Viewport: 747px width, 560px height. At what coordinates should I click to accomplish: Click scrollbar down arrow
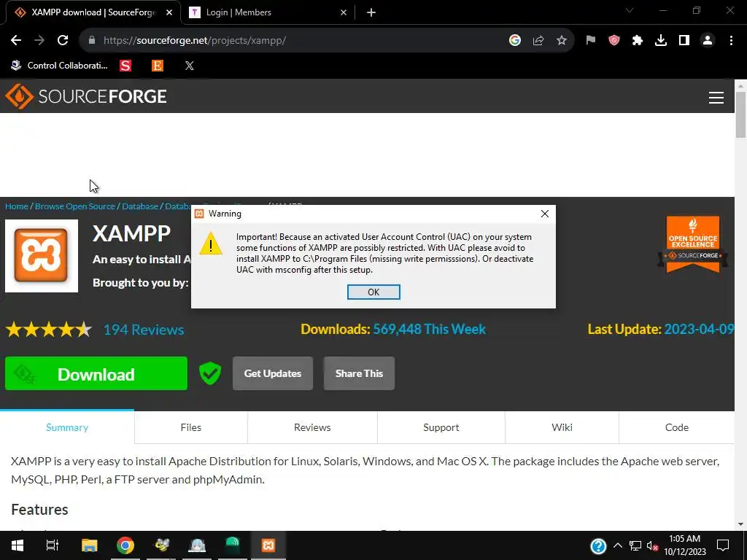coord(740,524)
